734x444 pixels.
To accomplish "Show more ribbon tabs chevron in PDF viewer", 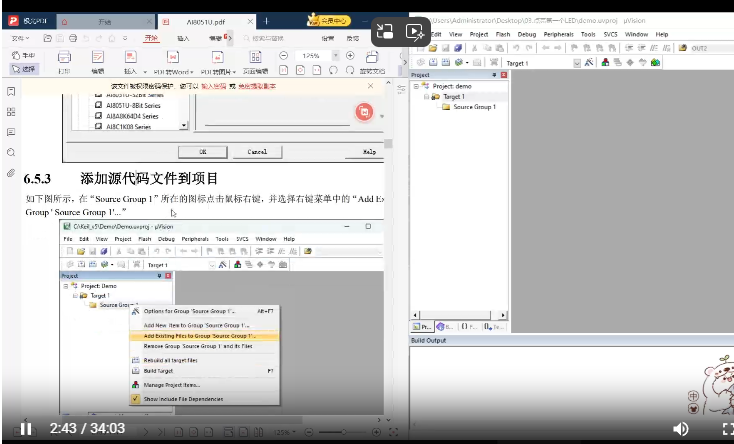I will tap(230, 38).
